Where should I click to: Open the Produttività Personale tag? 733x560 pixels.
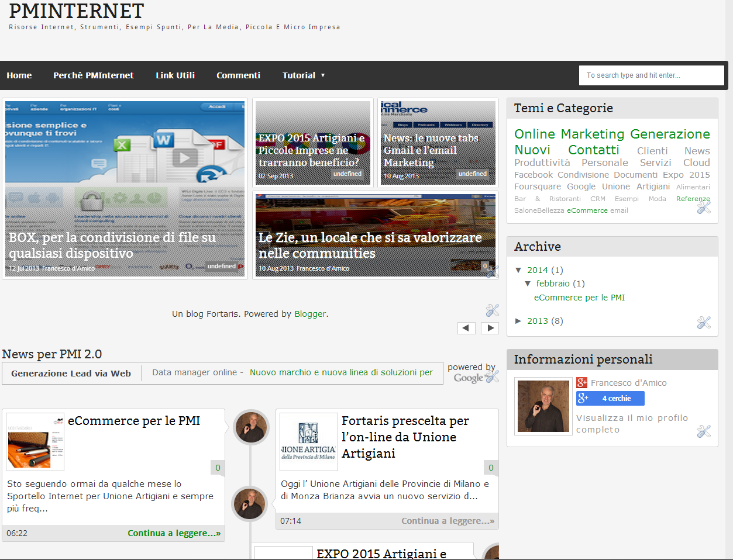pos(572,163)
